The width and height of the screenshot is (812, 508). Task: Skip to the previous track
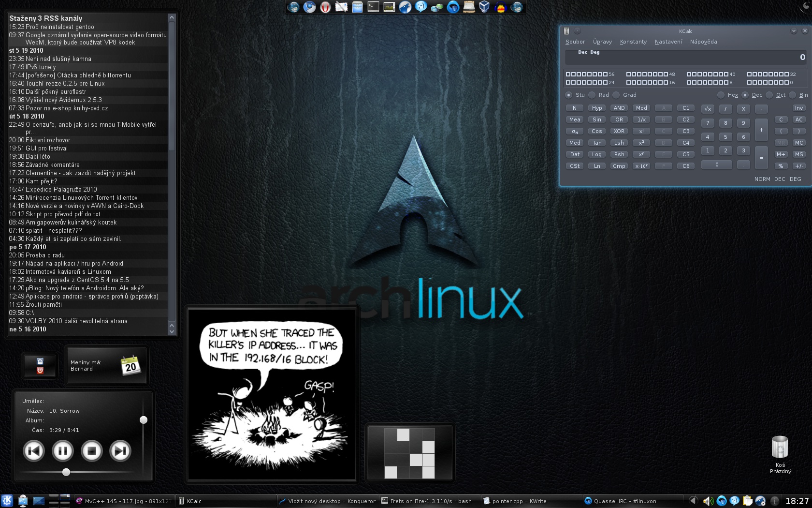pos(34,451)
